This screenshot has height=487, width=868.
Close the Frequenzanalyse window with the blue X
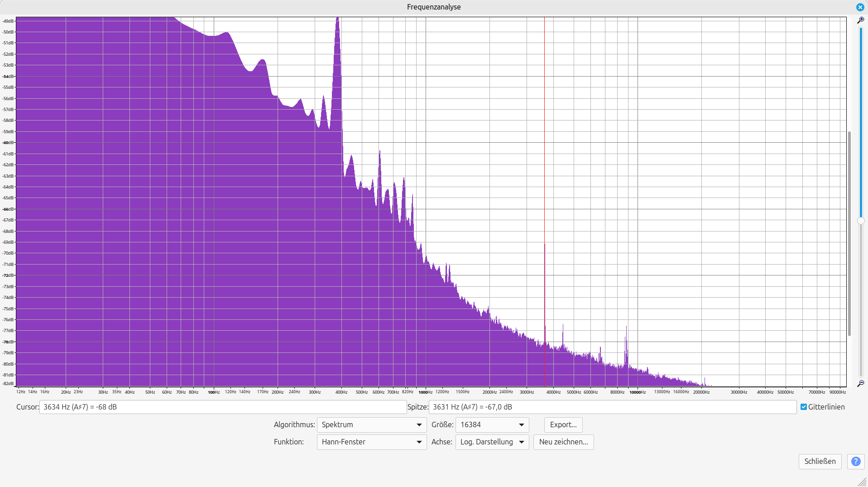point(860,7)
